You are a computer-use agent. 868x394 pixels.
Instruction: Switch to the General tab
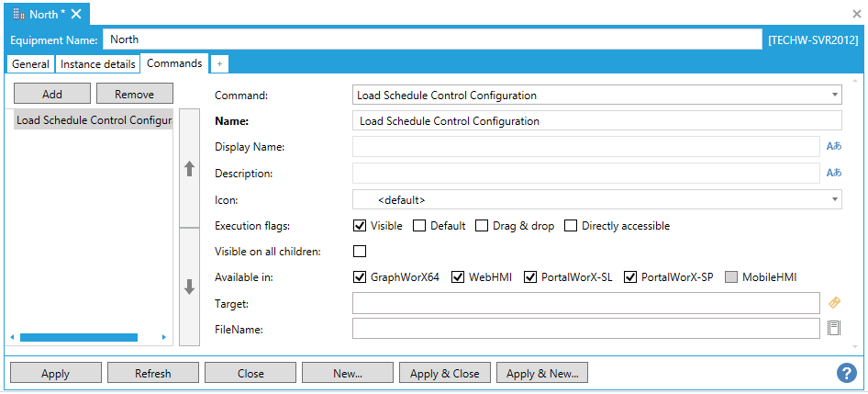(x=31, y=63)
